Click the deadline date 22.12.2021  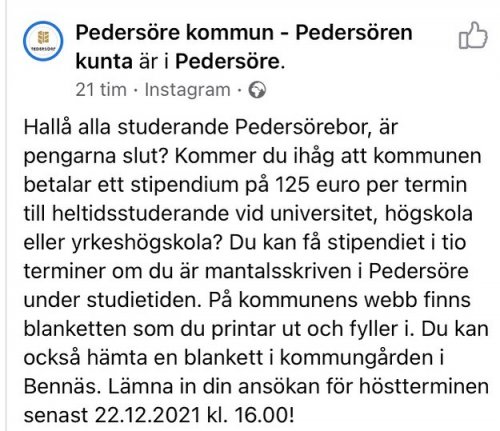pos(148,415)
